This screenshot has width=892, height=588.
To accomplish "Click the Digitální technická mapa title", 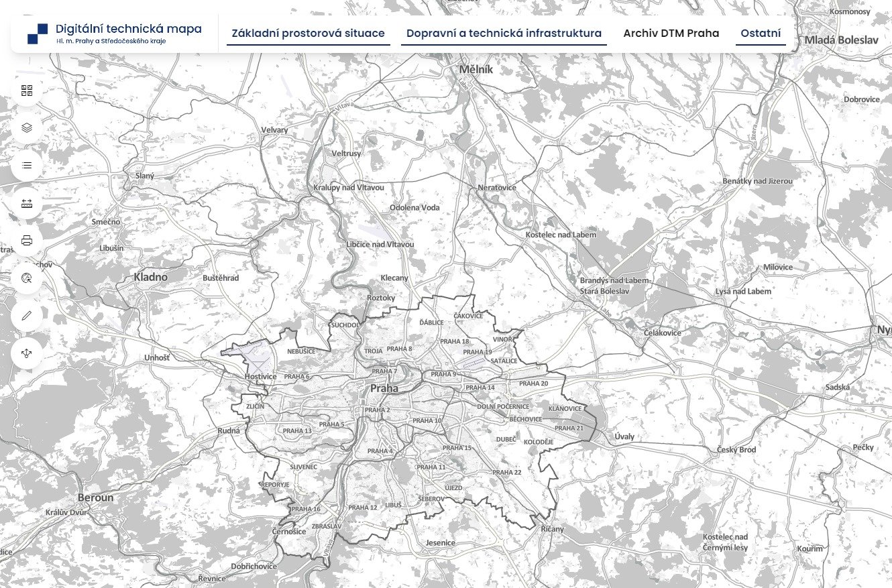I will point(128,29).
